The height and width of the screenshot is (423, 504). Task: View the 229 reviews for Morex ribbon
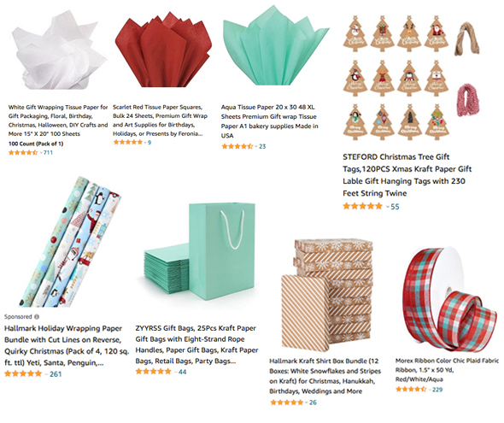click(x=437, y=390)
